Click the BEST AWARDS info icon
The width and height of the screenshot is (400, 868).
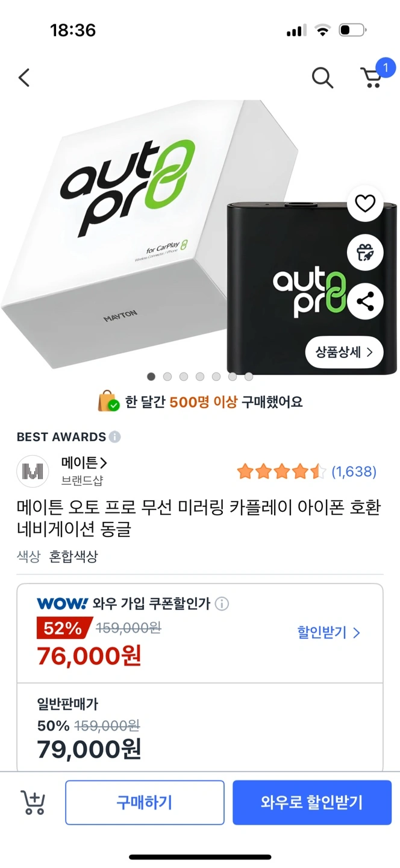[114, 437]
